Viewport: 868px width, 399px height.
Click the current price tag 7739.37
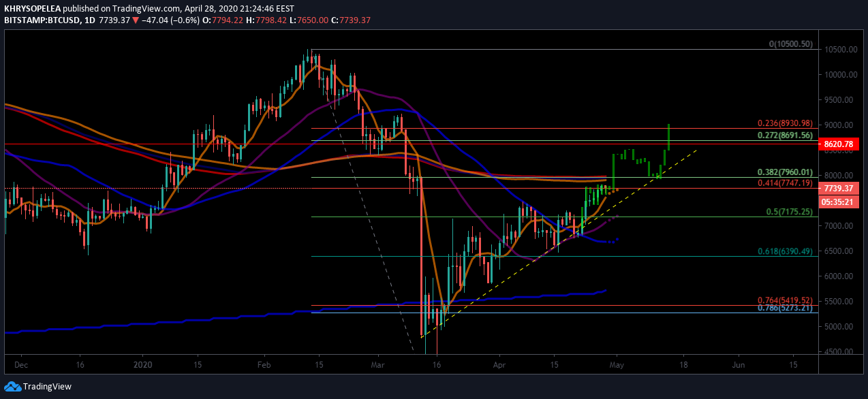838,189
